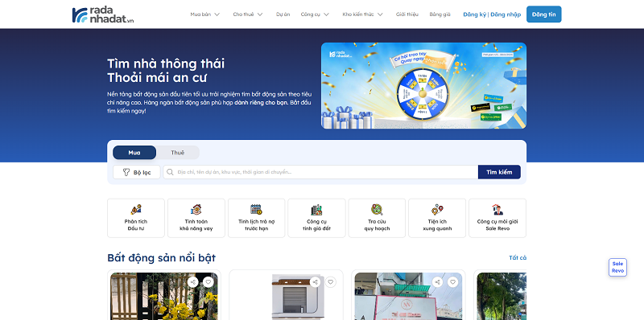Select the Mua toggle tab
This screenshot has height=320, width=644.
coord(134,153)
